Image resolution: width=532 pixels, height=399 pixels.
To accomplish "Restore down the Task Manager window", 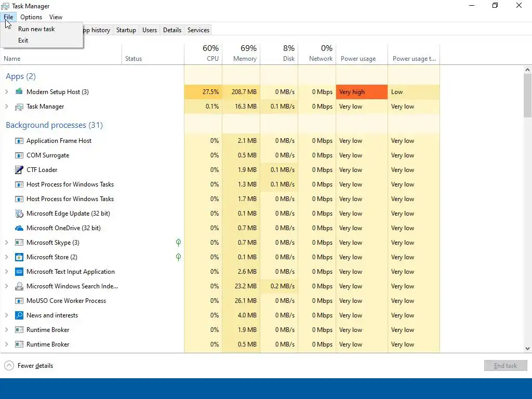I will [x=495, y=5].
